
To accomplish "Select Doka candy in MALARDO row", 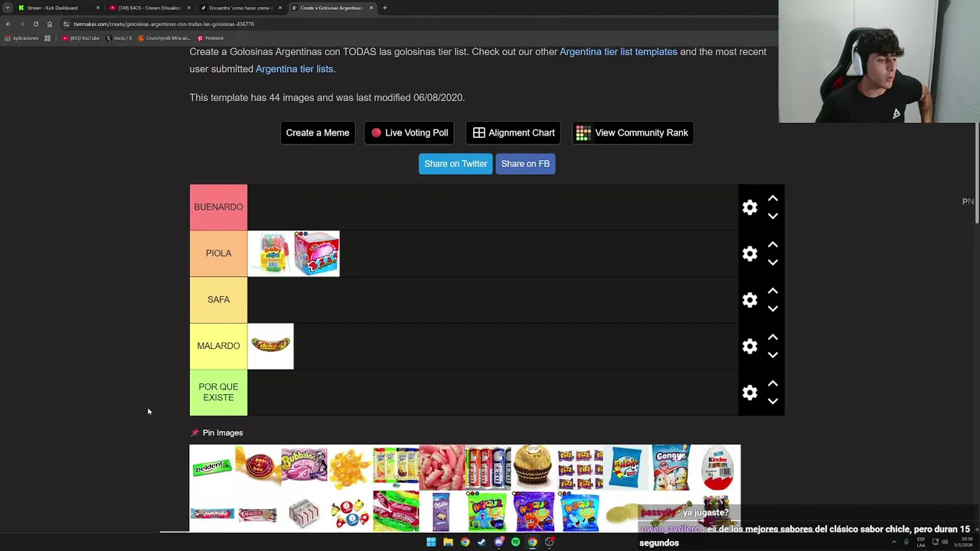I will coord(270,346).
